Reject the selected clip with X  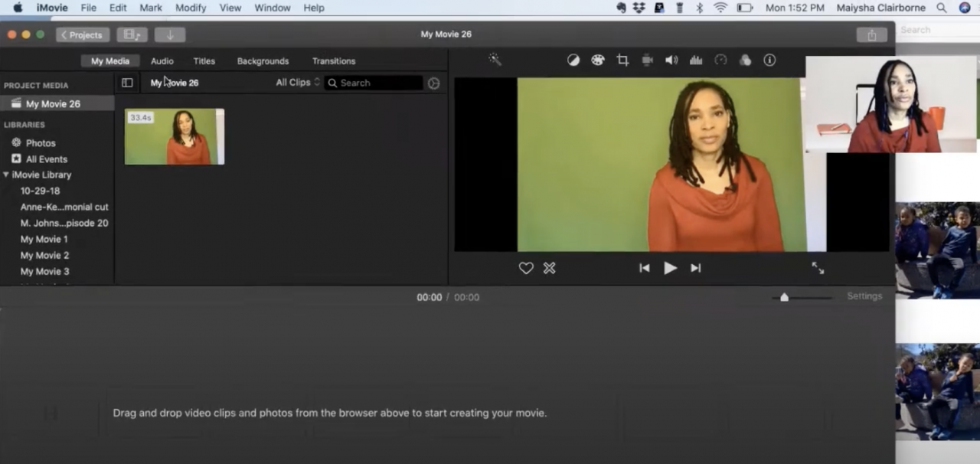[549, 268]
